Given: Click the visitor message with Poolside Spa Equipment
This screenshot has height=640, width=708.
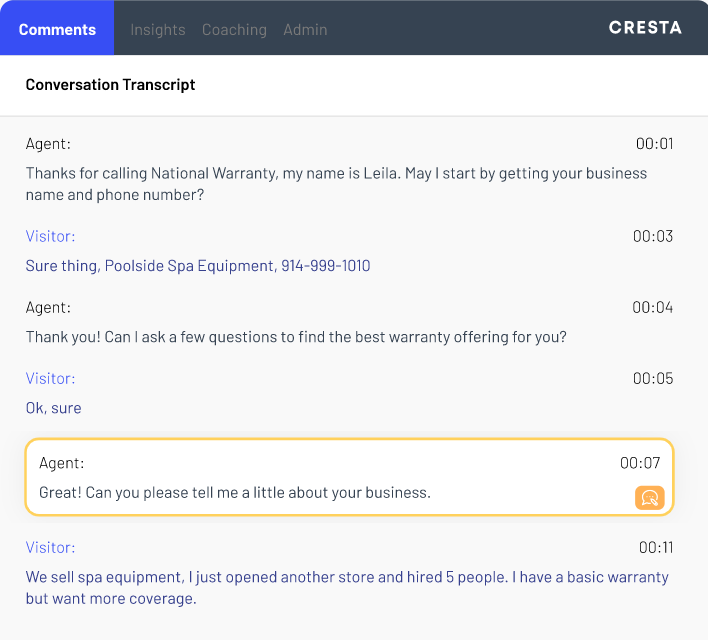Looking at the screenshot, I should (x=198, y=266).
